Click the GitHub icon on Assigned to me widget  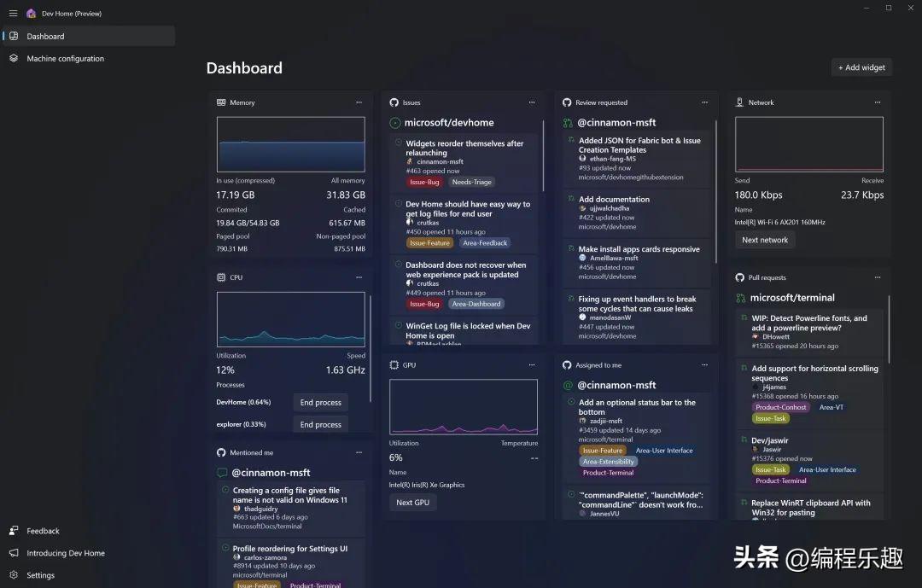[x=567, y=365]
